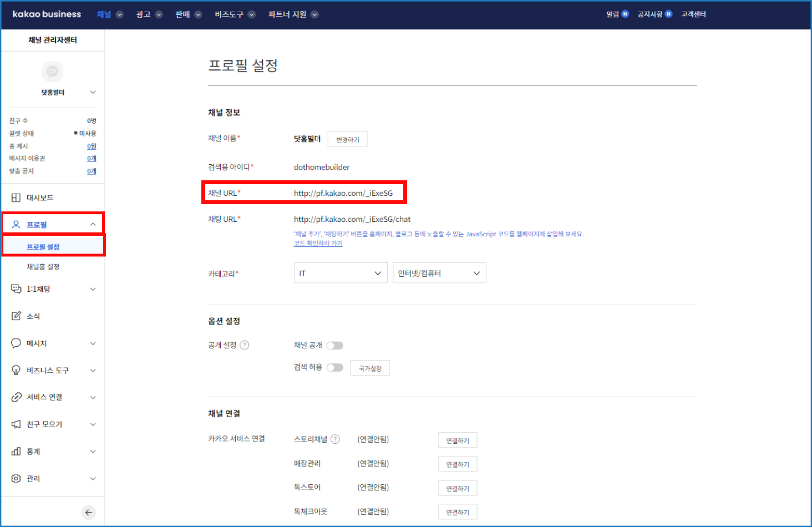Open the help tooltip beside 공개 설정
812x527 pixels.
(245, 345)
